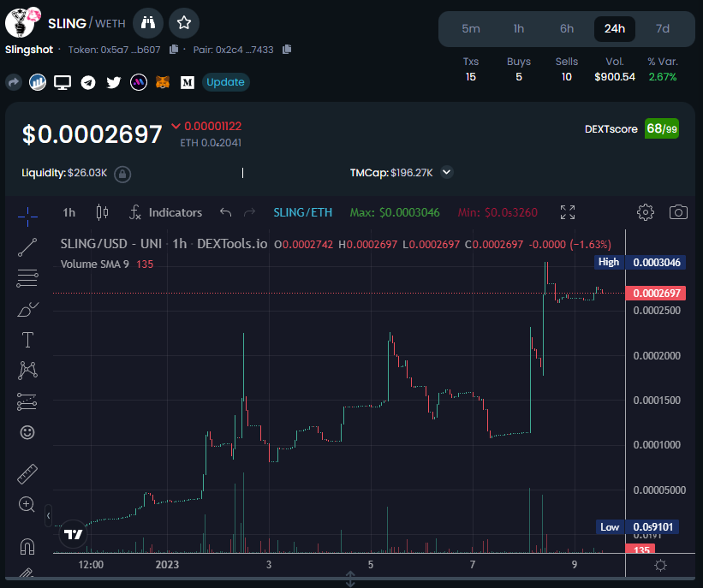Click the chart resize handle at bottom
Image resolution: width=703 pixels, height=588 pixels.
350,579
